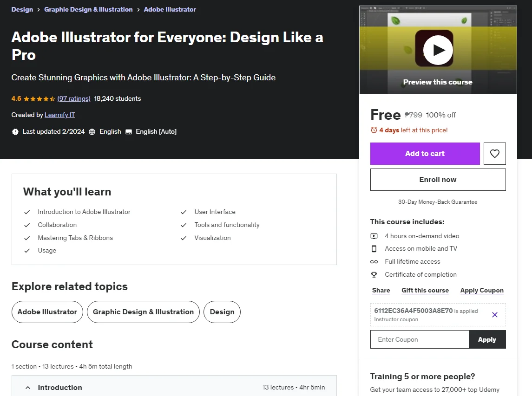This screenshot has width=532, height=396.
Task: Click the Preview this course text
Action: tap(438, 82)
